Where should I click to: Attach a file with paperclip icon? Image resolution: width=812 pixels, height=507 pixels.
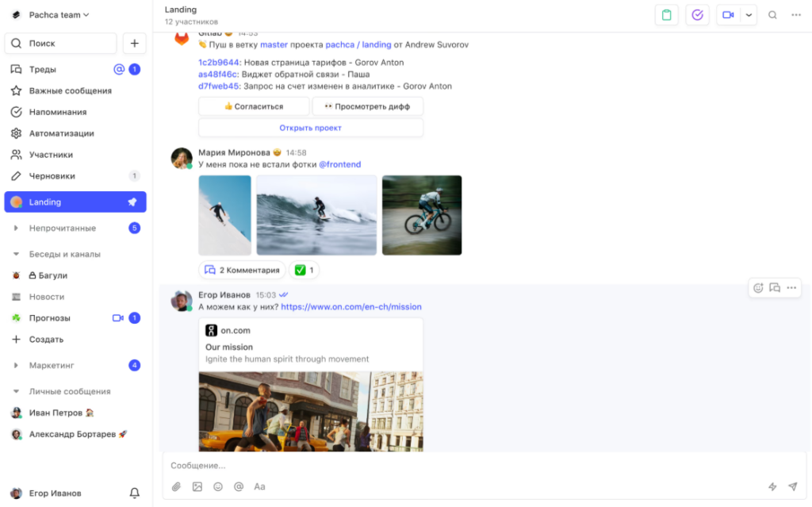coord(177,487)
